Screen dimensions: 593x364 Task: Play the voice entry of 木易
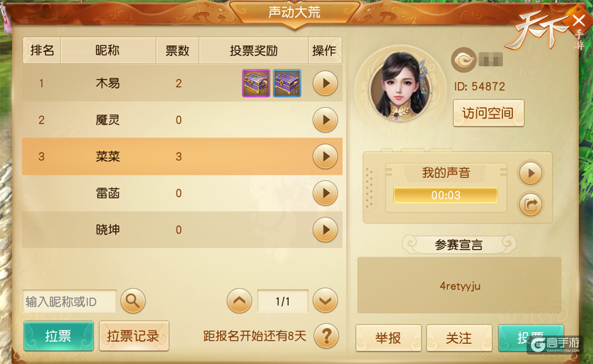[325, 83]
